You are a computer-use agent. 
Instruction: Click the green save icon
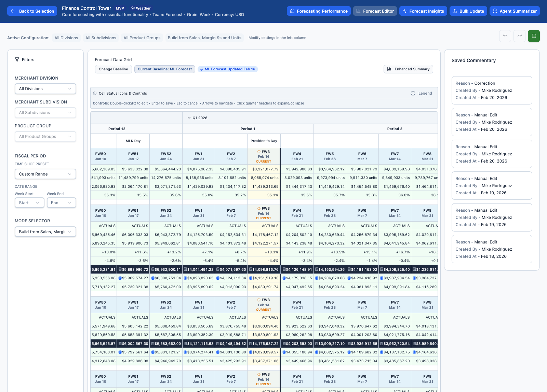click(x=534, y=36)
